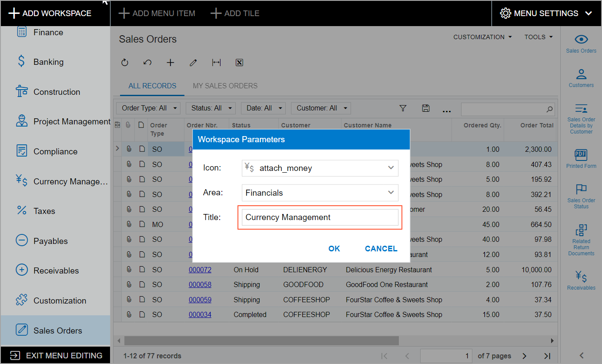Image resolution: width=602 pixels, height=364 pixels.
Task: Click the Excel export icon
Action: click(x=239, y=63)
